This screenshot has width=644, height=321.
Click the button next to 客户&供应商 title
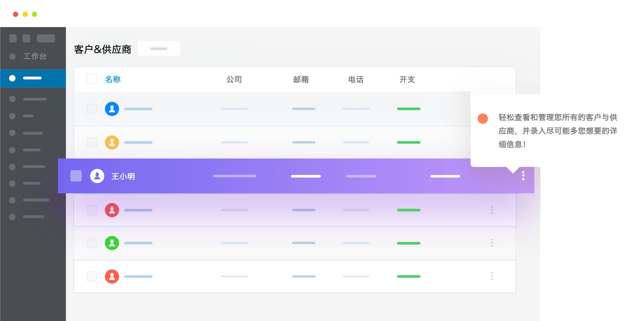(159, 49)
